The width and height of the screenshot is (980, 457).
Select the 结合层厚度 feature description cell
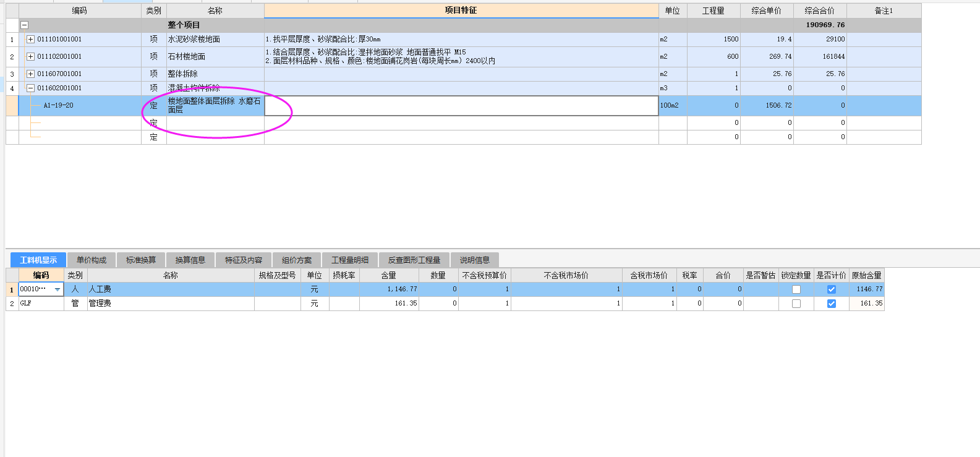click(x=461, y=56)
